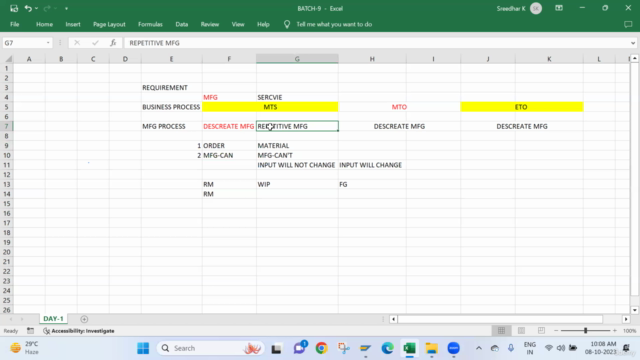This screenshot has height=360, width=640.
Task: Click the Undo arrow icon
Action: [28, 8]
